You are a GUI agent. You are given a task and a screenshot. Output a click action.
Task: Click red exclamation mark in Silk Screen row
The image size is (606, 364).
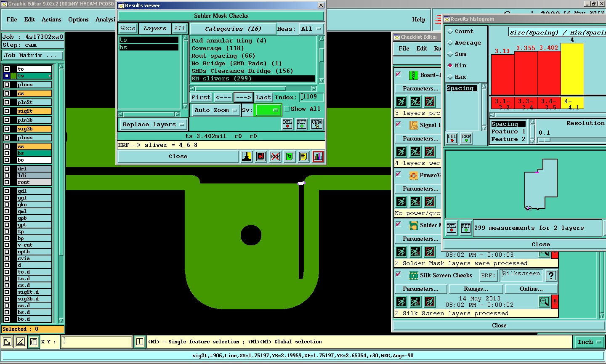555,302
